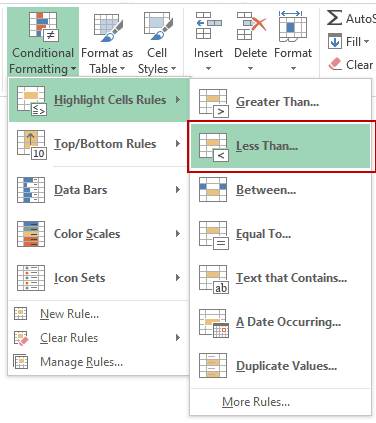Screen dimensions: 376x423
Task: Choose Duplicate Values rule
Action: tap(280, 366)
